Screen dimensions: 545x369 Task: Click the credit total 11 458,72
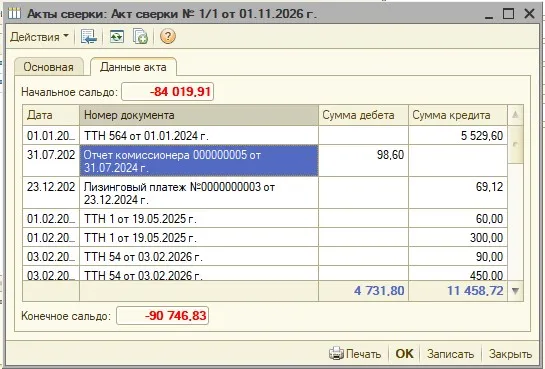coord(458,291)
